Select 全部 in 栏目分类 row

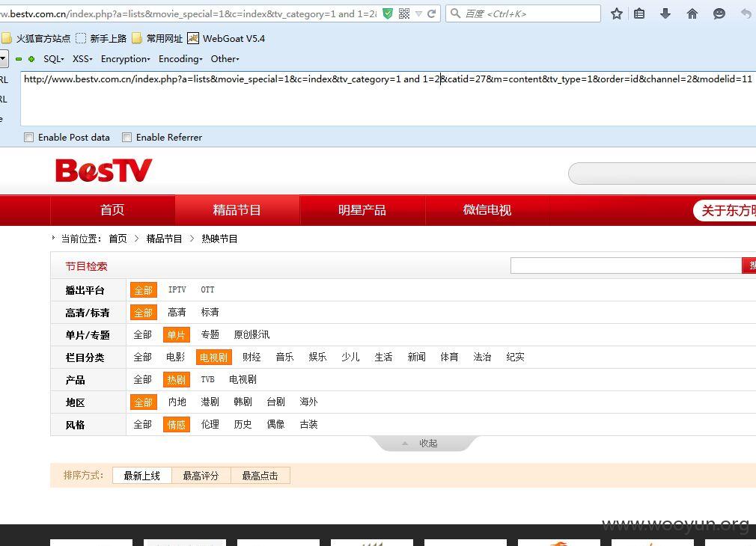point(143,357)
